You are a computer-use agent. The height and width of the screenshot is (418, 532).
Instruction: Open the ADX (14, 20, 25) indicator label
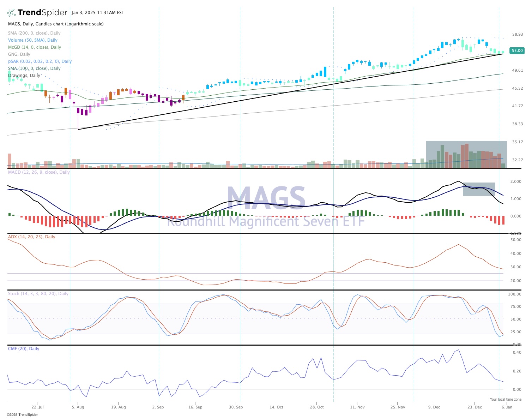tap(31, 237)
